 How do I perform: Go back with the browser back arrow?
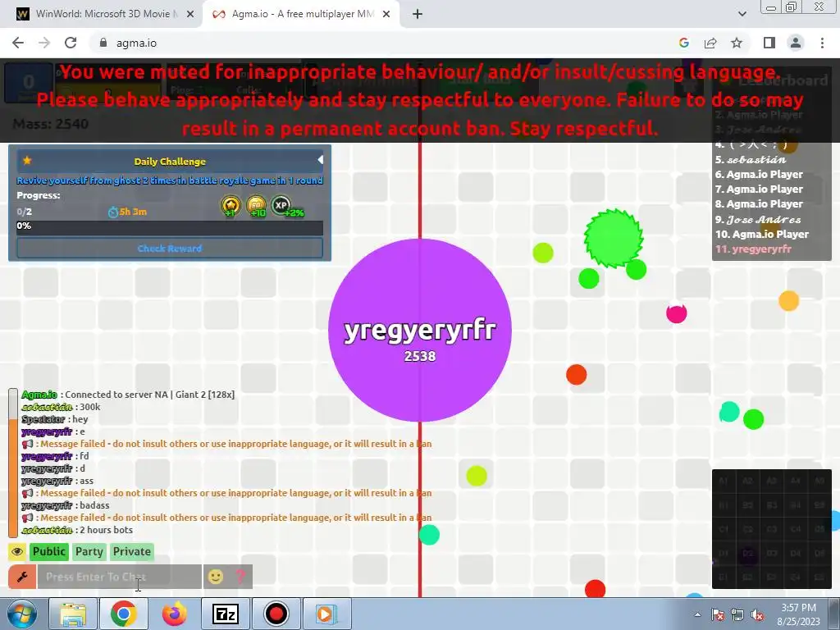[18, 43]
